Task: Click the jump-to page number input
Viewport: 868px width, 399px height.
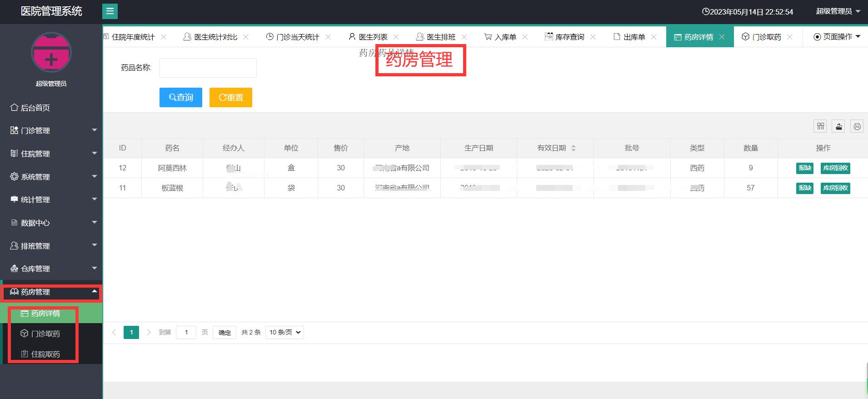Action: pyautogui.click(x=186, y=332)
